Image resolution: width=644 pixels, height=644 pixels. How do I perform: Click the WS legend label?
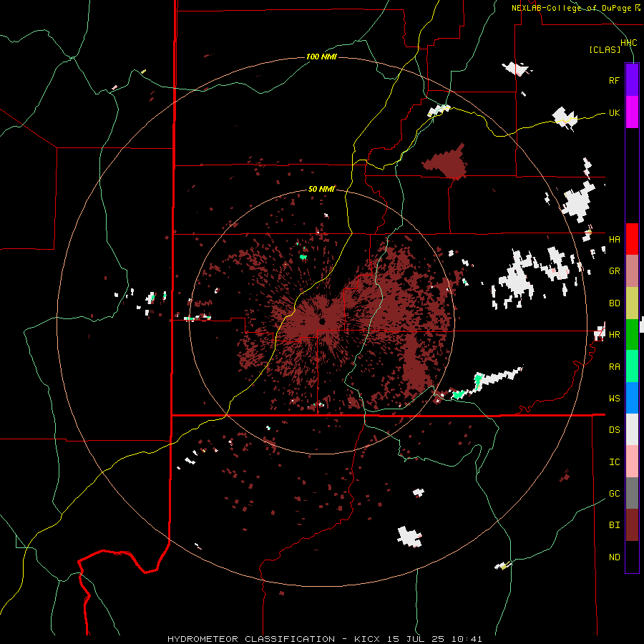click(x=614, y=398)
